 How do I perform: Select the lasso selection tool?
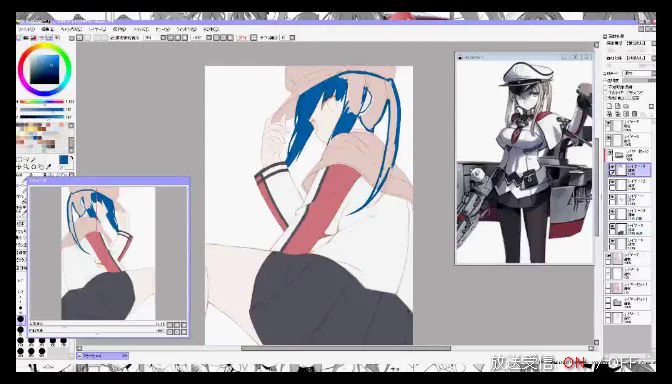coord(26,159)
